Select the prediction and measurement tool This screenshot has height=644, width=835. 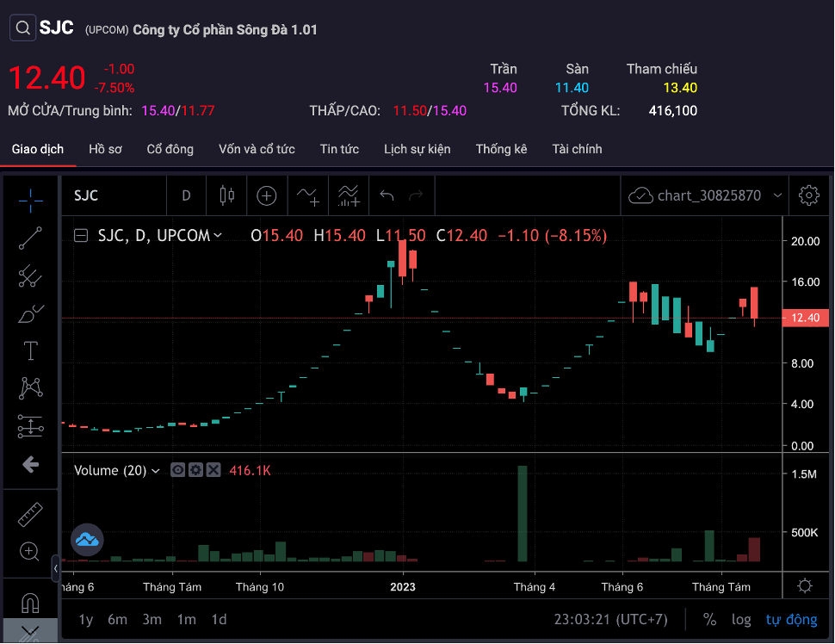pos(30,426)
